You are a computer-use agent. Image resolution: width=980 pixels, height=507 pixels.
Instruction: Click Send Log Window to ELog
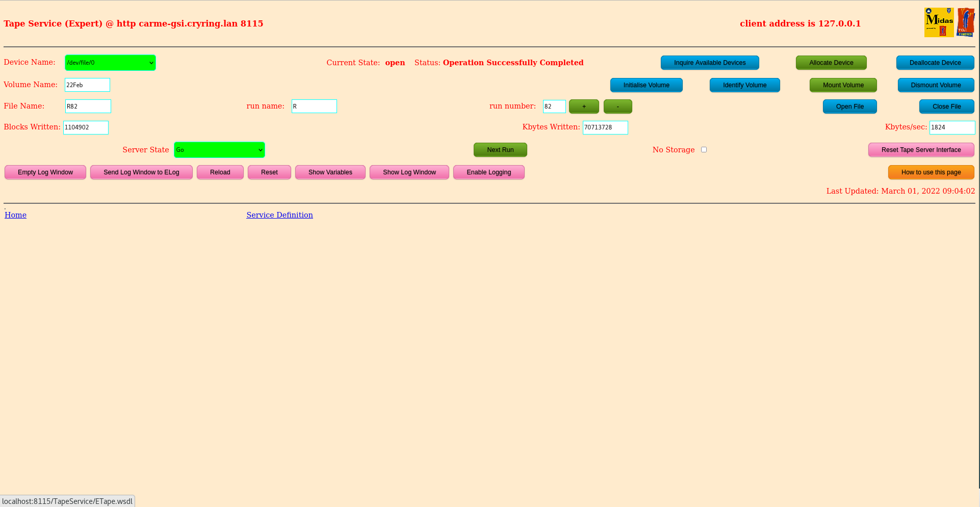coord(141,172)
